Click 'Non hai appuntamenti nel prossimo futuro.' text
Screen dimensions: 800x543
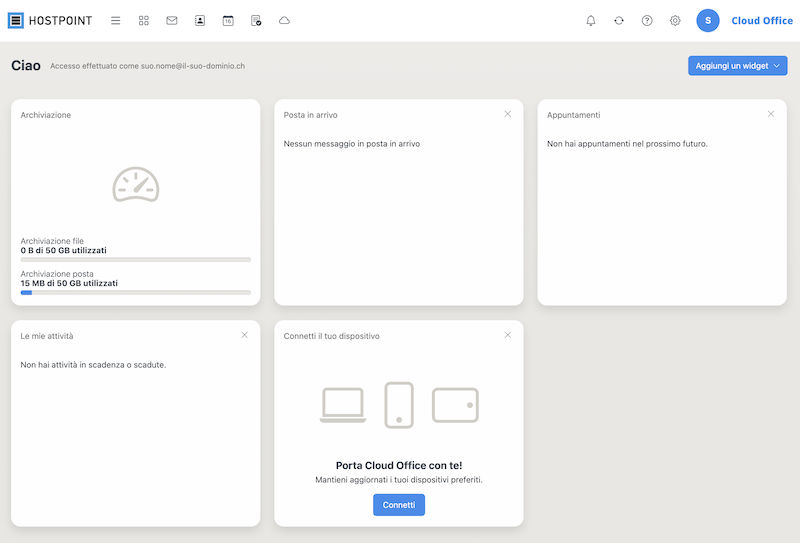(x=628, y=144)
